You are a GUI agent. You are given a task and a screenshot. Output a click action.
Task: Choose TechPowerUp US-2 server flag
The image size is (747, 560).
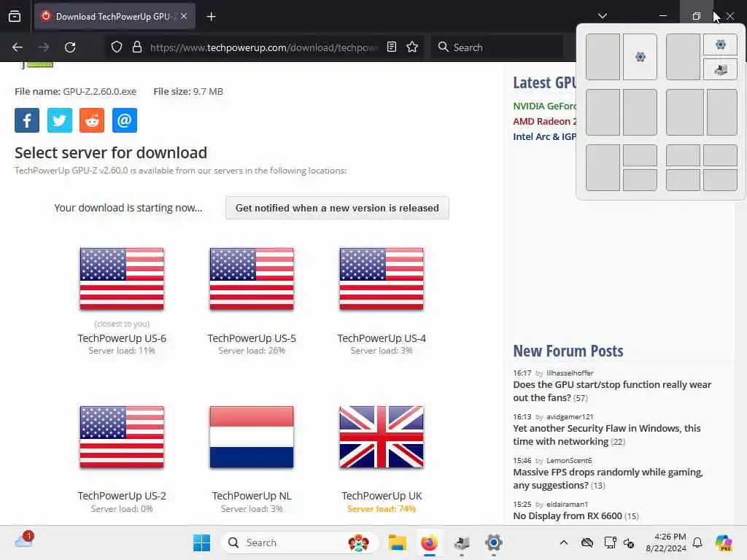122,437
